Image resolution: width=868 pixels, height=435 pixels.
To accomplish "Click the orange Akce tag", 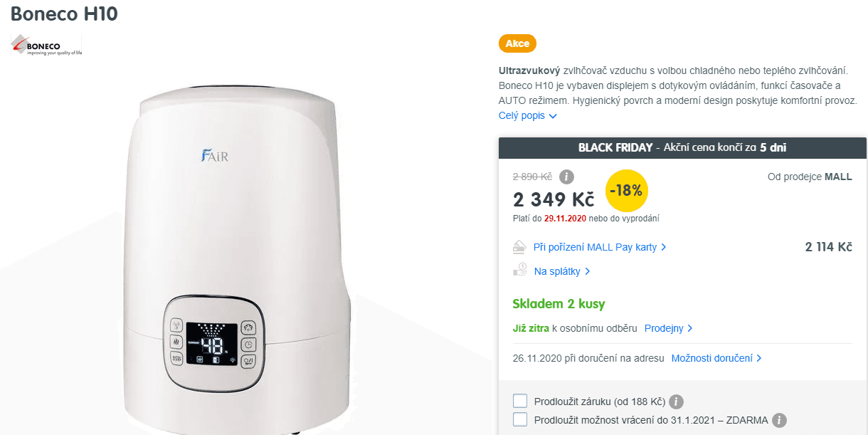I will [x=517, y=43].
